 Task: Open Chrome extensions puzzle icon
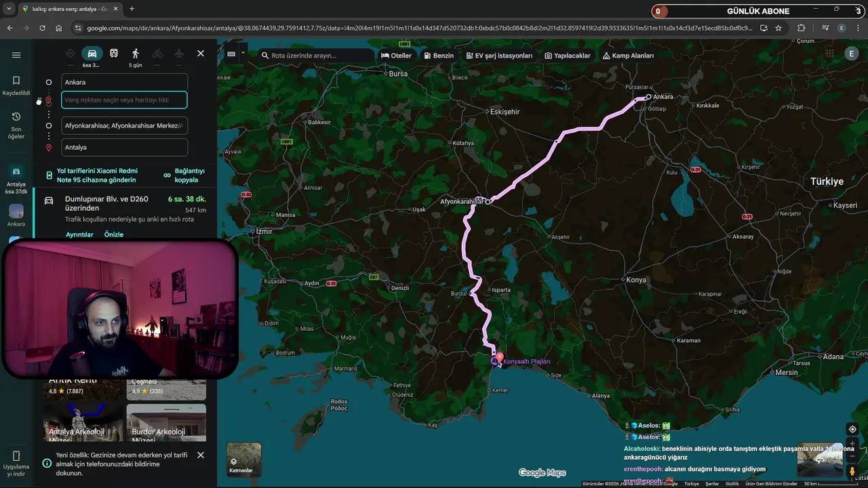[802, 28]
